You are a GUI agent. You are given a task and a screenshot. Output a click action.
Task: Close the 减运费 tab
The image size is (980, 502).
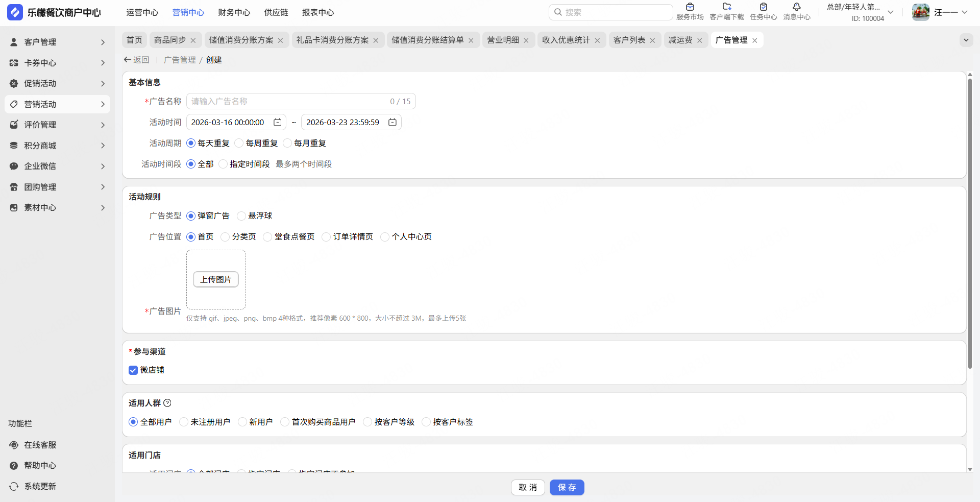pos(700,40)
